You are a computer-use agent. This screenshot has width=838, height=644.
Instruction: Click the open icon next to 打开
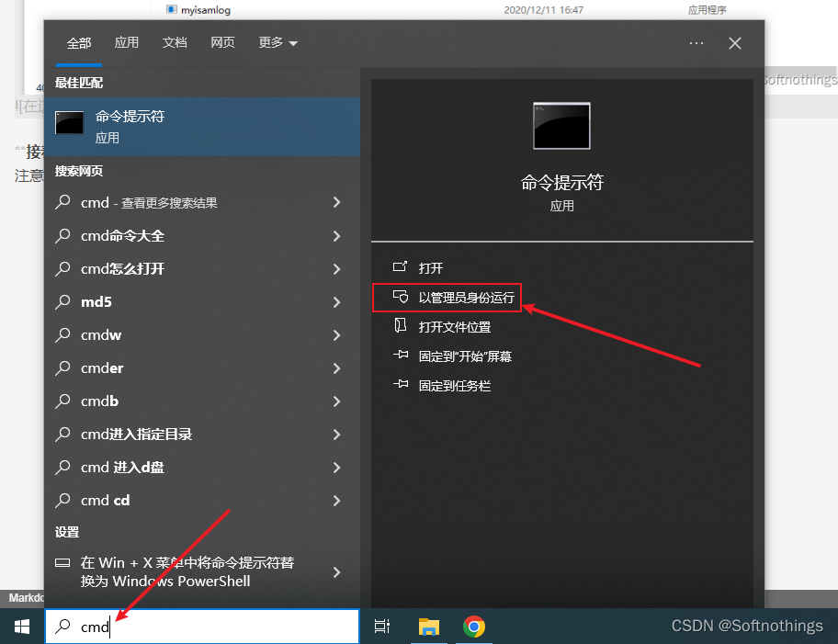(x=400, y=266)
